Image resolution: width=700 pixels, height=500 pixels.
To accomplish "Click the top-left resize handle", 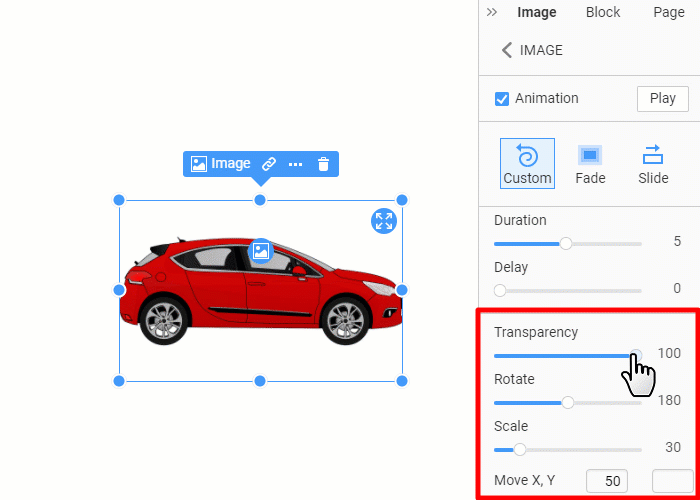I will [x=119, y=200].
